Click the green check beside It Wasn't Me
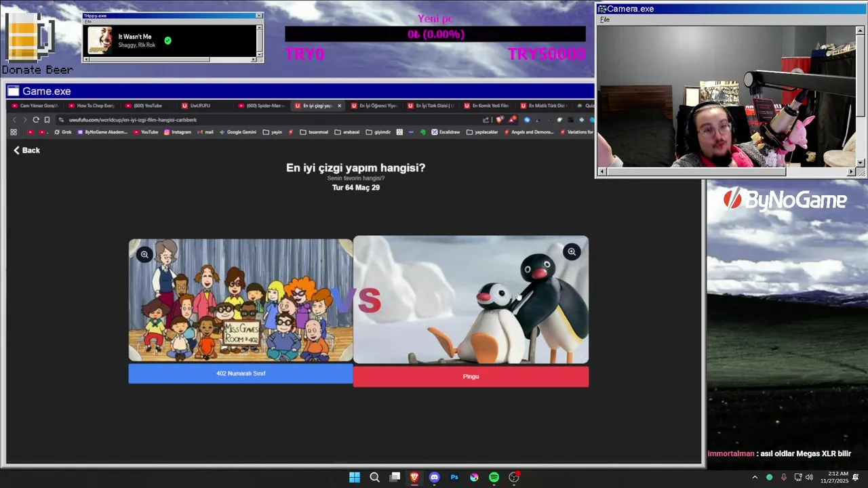Image resolution: width=868 pixels, height=488 pixels. pyautogui.click(x=167, y=41)
